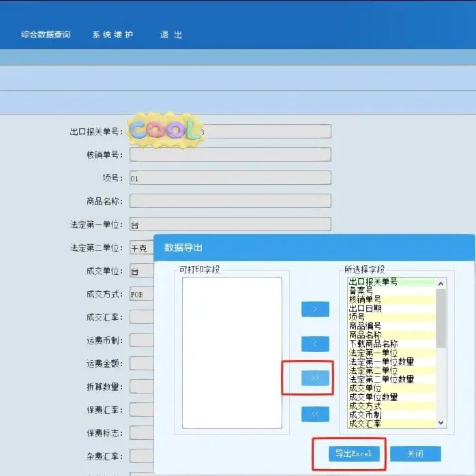
Task: Click the 折算数量 input field
Action: tap(142, 387)
